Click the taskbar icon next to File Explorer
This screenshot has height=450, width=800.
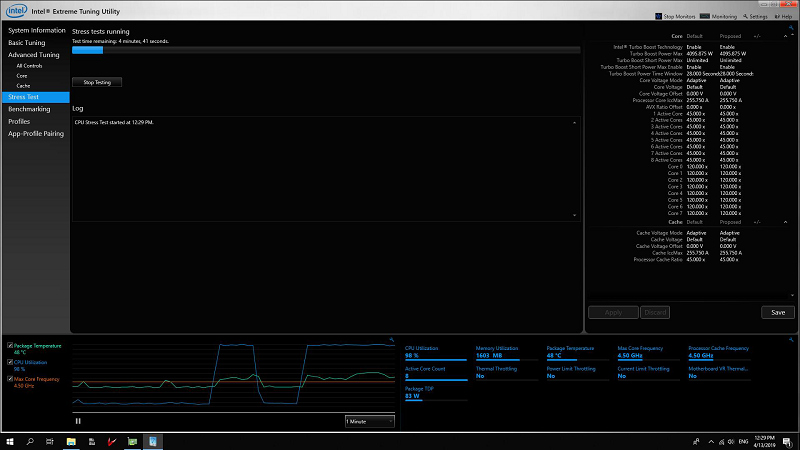91,441
